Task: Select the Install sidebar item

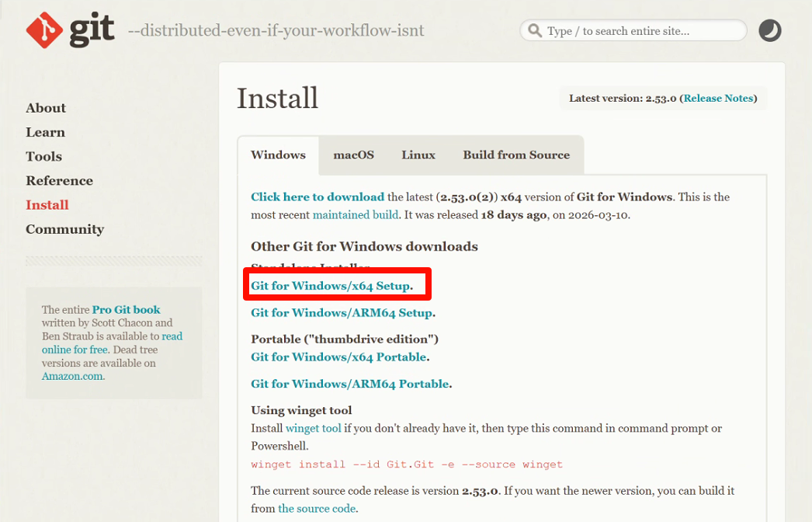Action: tap(47, 205)
